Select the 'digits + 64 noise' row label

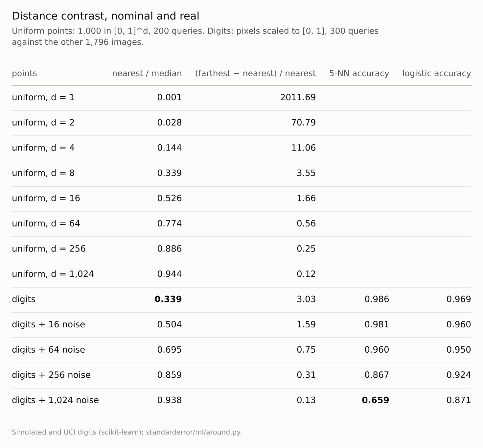(48, 350)
